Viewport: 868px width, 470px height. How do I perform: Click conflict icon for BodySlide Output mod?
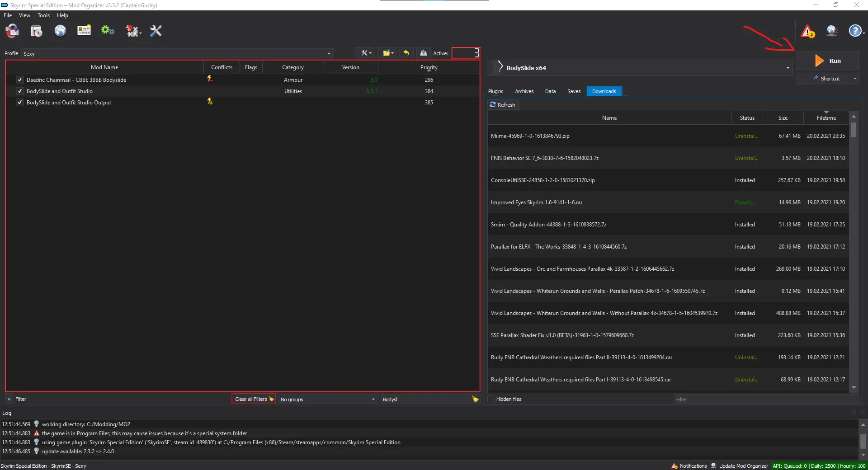click(210, 101)
